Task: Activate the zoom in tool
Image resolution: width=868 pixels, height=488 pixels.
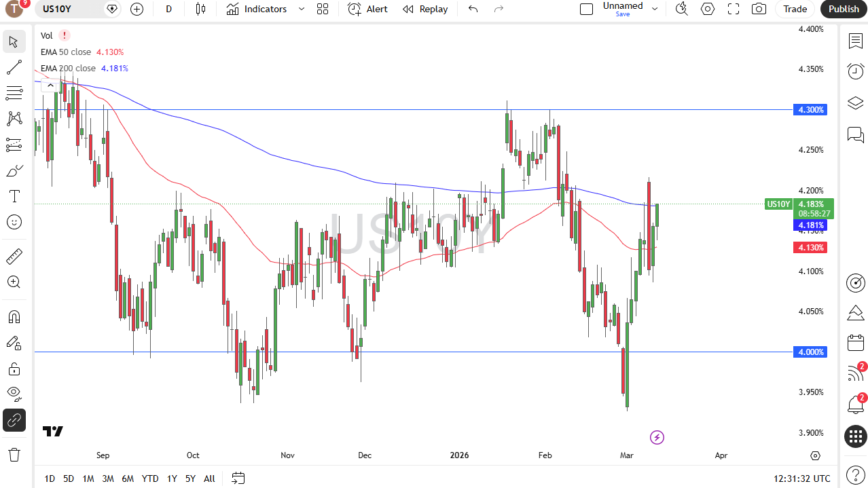Action: (14, 282)
